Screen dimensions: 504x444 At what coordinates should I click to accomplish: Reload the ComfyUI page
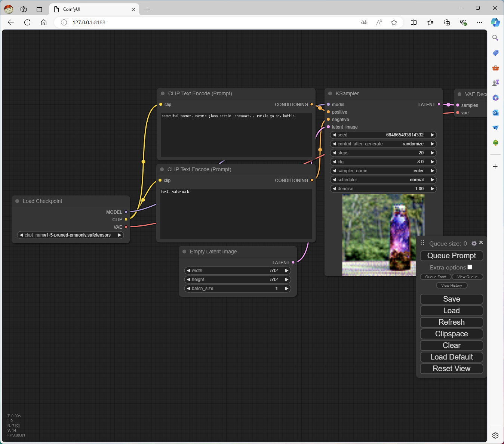(27, 22)
